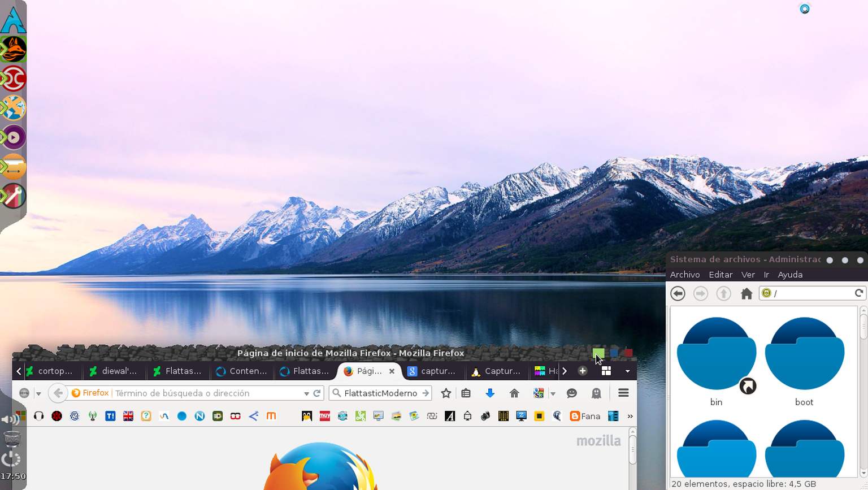Open the globe internet icon in the dock
868x490 pixels.
point(13,108)
